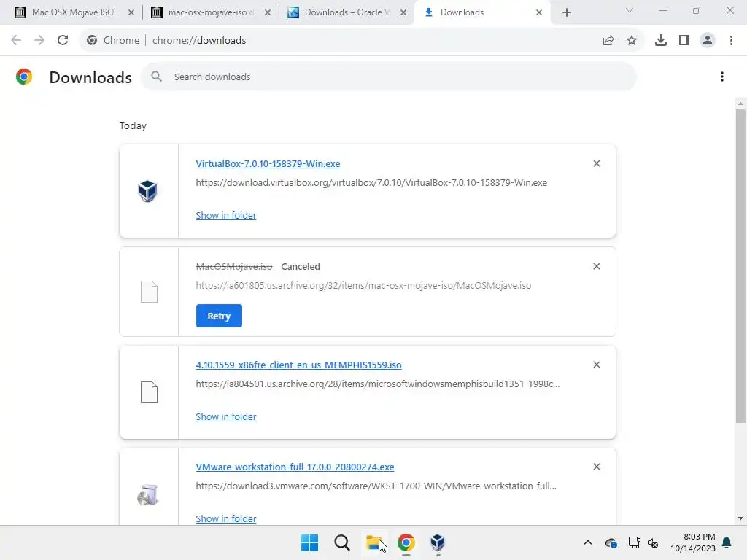
Task: Click the Chrome logo beside Downloads title
Action: coord(24,77)
